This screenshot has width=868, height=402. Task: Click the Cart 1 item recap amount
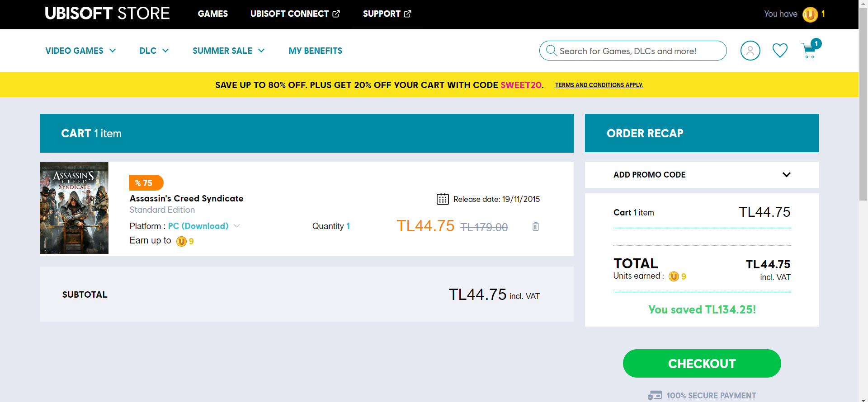click(x=764, y=212)
